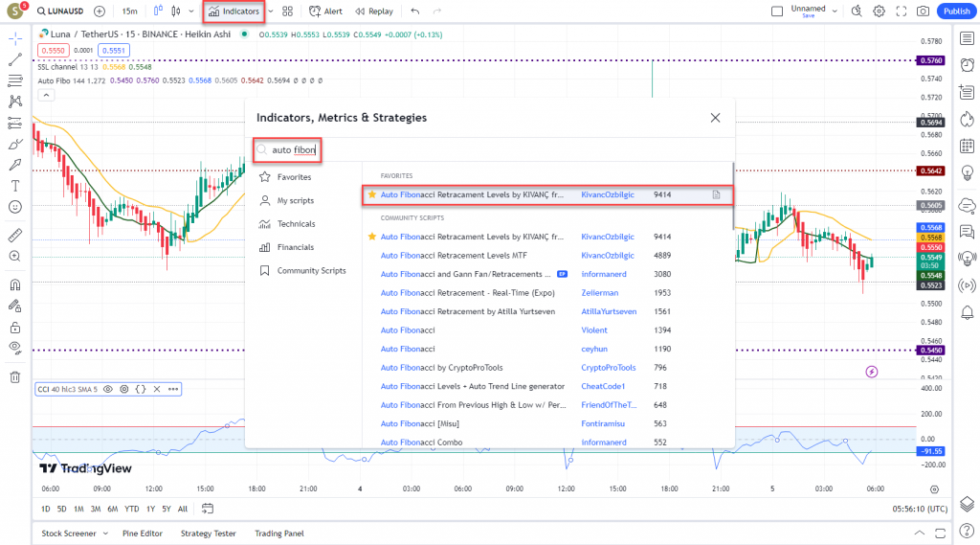This screenshot has height=545, width=980.
Task: Hide all drawings with eye icon
Action: (x=15, y=348)
